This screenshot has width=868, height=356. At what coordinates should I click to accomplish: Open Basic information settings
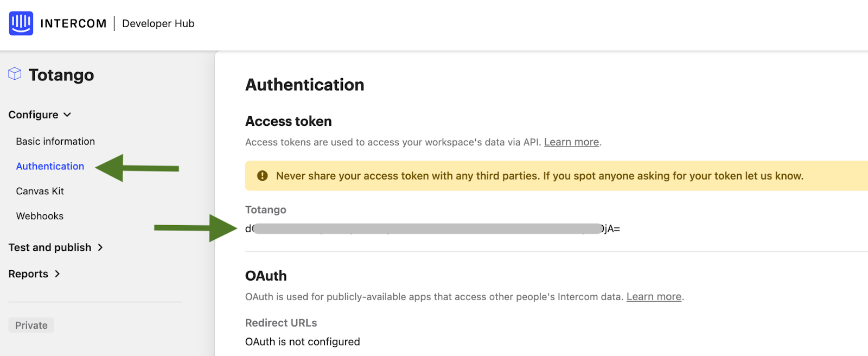(55, 141)
